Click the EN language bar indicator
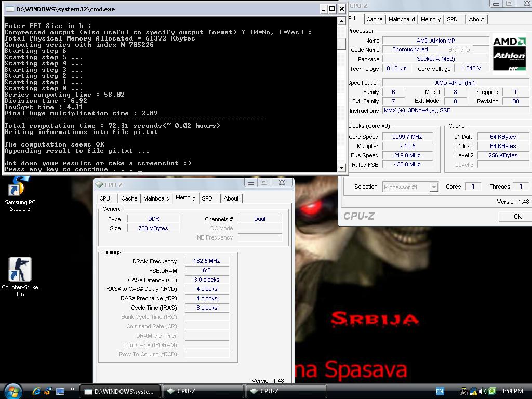Viewport: 532px width, 399px height. pos(440,391)
